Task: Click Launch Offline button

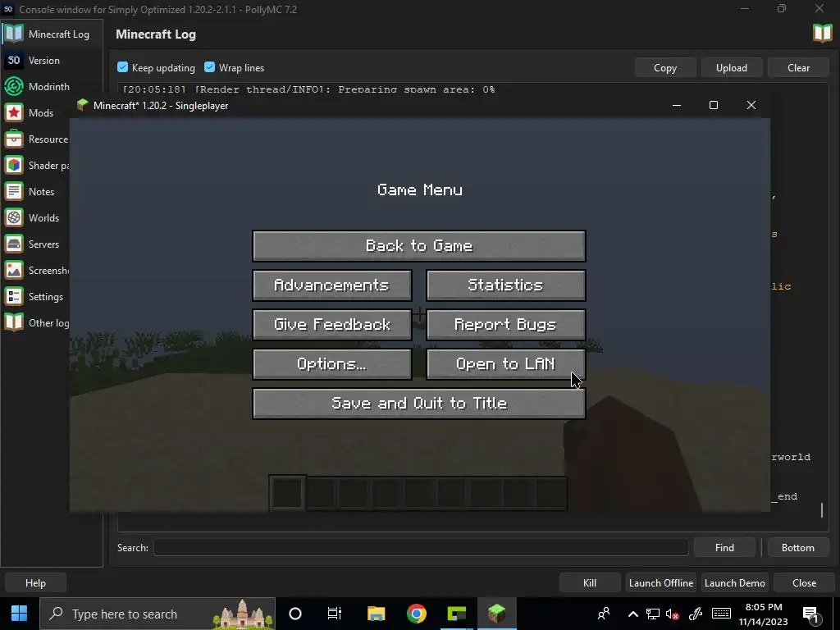Action: click(661, 583)
